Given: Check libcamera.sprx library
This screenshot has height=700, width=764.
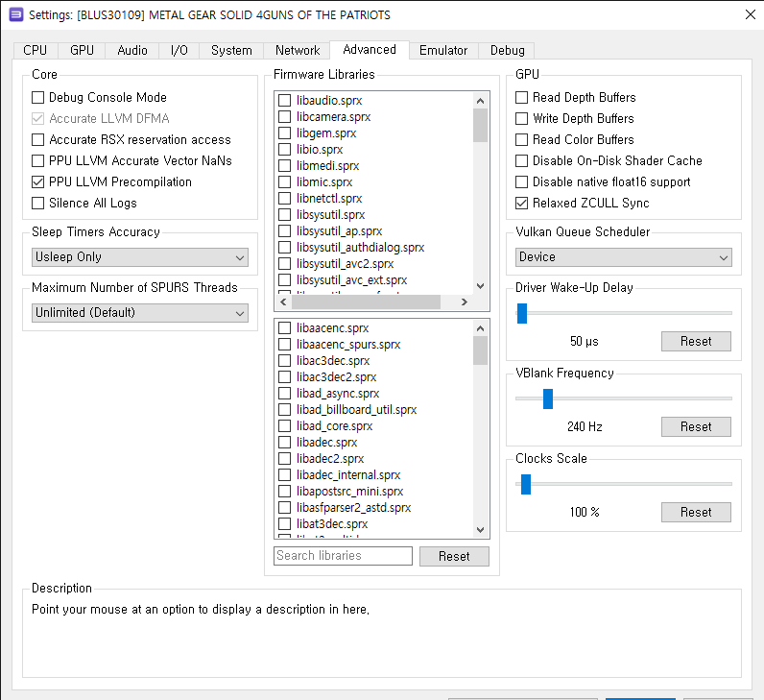Looking at the screenshot, I should (x=284, y=117).
